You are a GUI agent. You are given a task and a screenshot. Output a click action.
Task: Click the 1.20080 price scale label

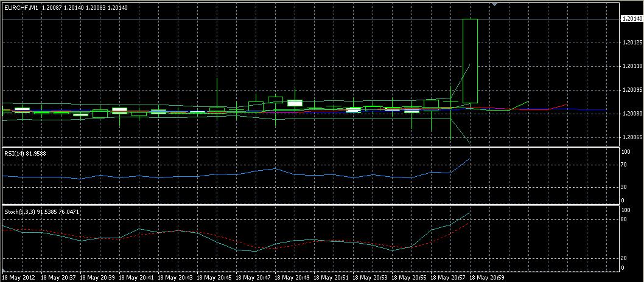pos(632,114)
